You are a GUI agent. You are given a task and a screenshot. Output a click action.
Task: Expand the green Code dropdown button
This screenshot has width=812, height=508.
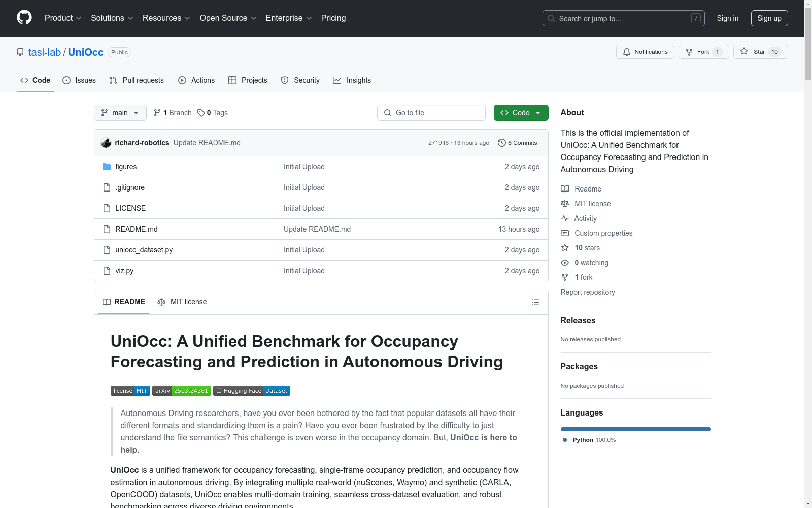point(521,113)
